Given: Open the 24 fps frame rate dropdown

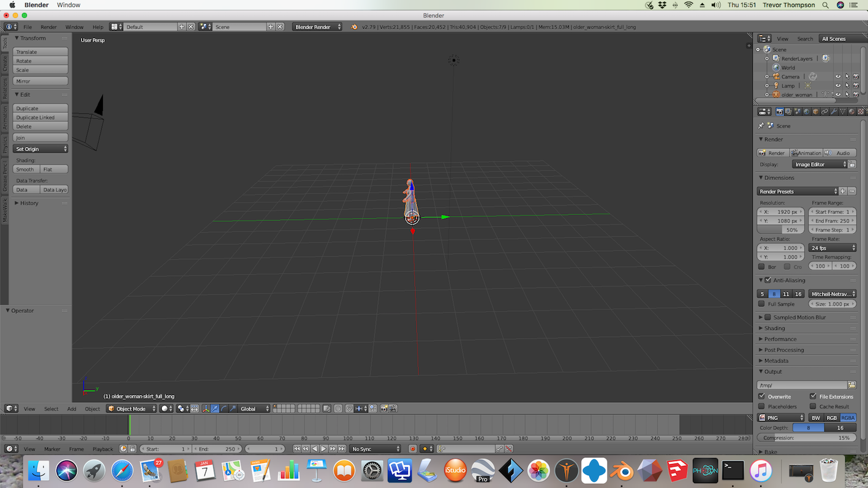Looking at the screenshot, I should point(833,248).
